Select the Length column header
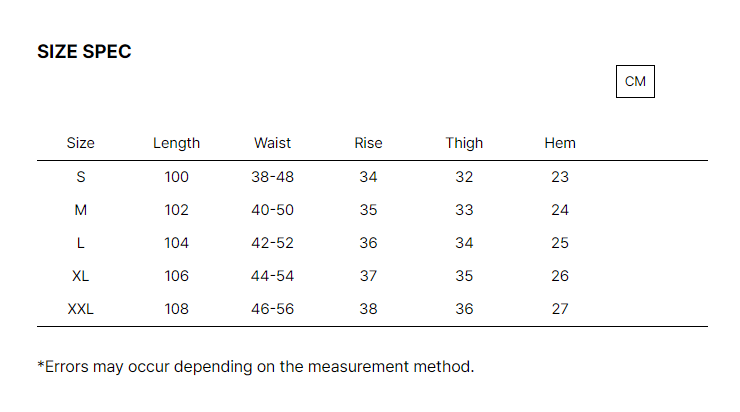Image resolution: width=740 pixels, height=412 pixels. point(177,143)
